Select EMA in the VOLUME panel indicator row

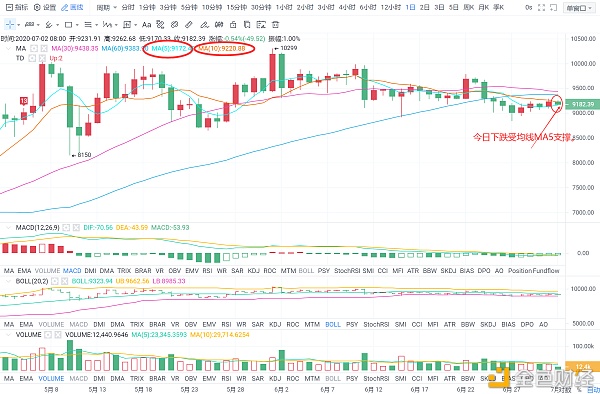click(x=26, y=379)
